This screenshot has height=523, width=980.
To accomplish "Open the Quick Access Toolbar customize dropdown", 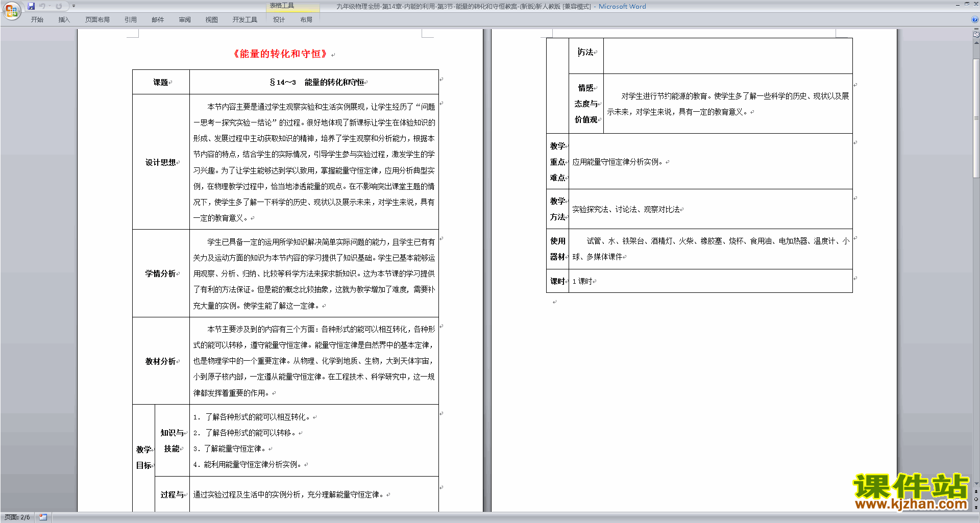I will 73,6.
